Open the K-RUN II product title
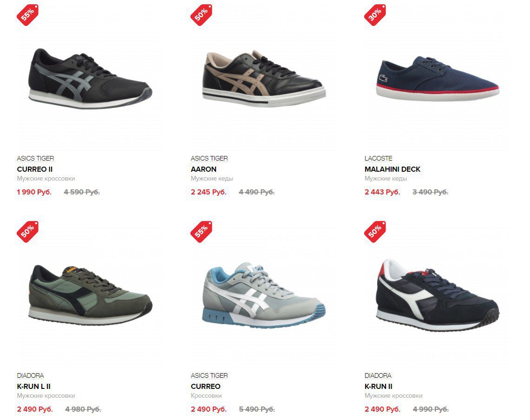 (379, 386)
